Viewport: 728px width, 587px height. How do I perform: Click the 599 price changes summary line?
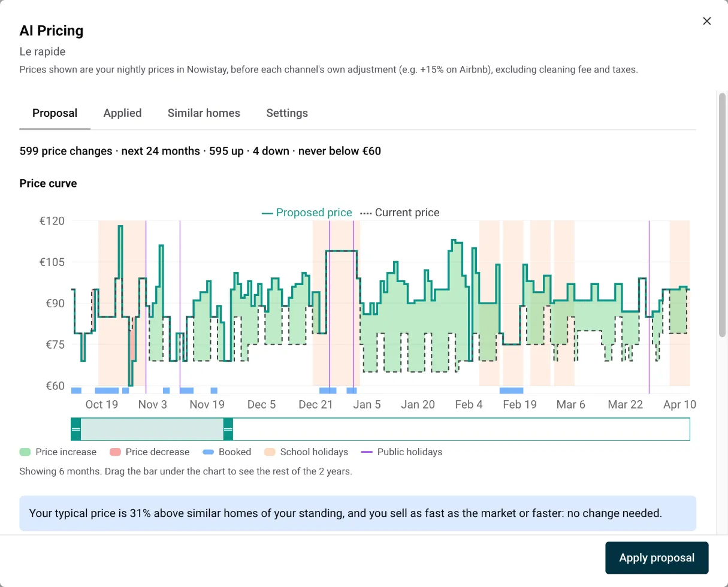200,151
